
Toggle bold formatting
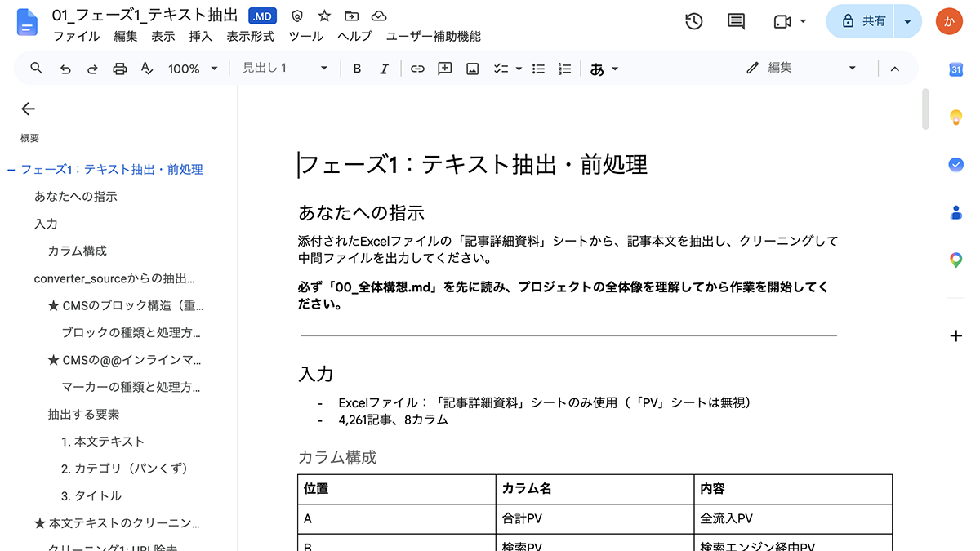[x=357, y=69]
